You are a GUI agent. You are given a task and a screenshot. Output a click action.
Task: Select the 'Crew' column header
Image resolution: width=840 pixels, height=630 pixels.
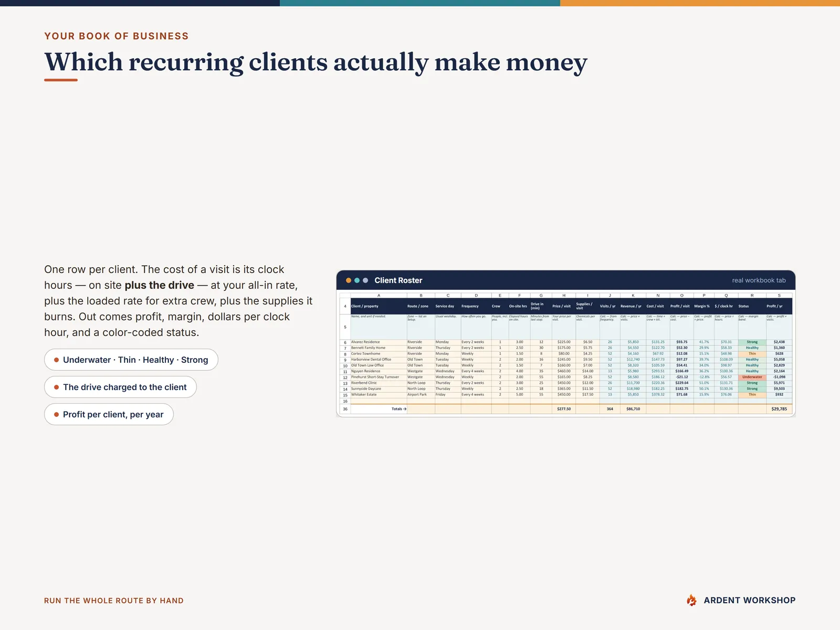[x=499, y=306]
